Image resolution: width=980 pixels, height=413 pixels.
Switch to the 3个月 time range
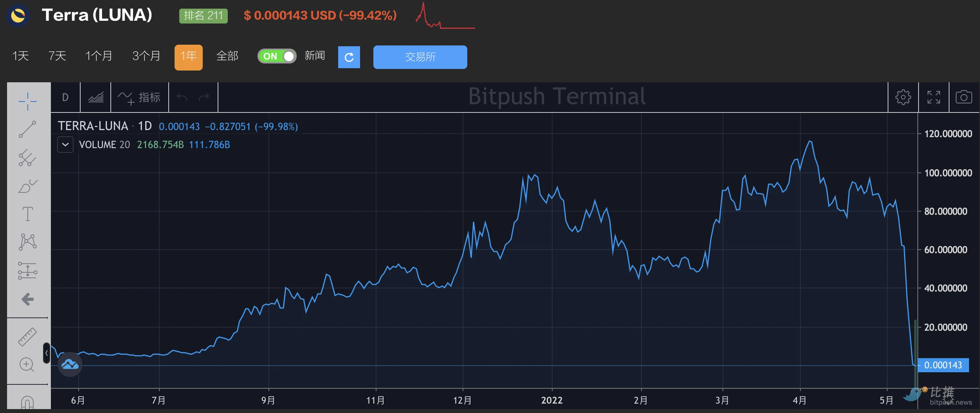pos(146,56)
